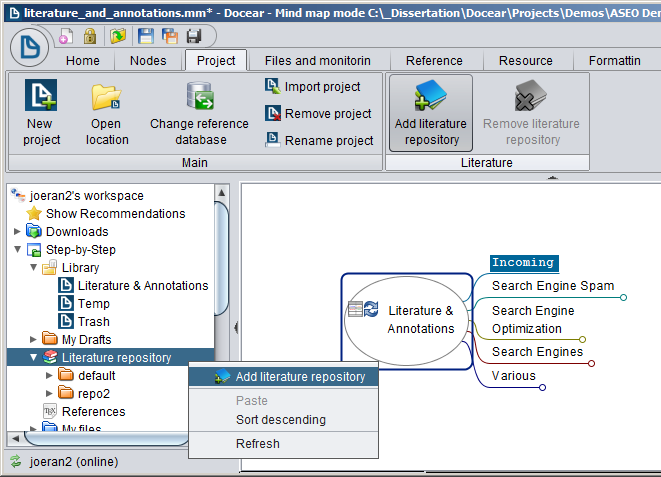
Task: Switch to the Home ribbon tab
Action: click(x=83, y=61)
